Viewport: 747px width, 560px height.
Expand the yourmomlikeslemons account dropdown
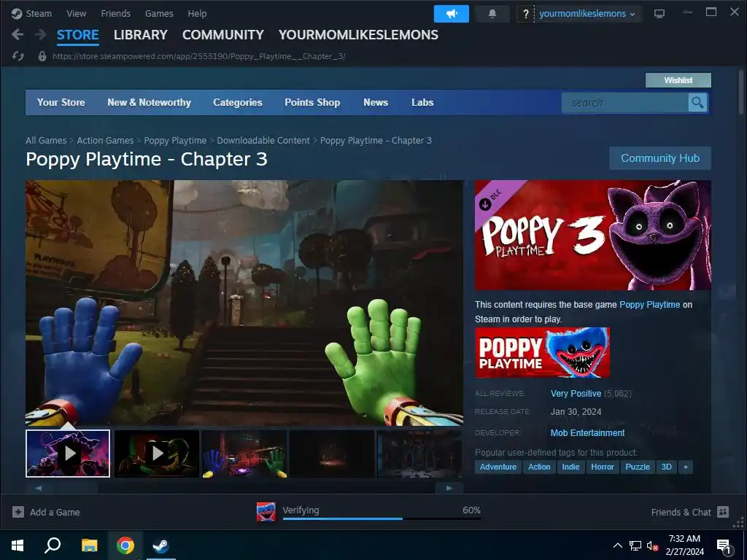587,14
